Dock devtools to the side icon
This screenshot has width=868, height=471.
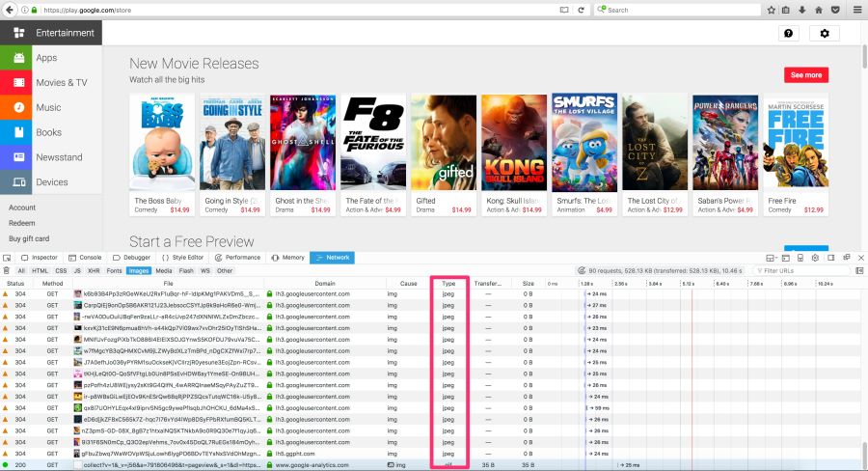point(831,258)
